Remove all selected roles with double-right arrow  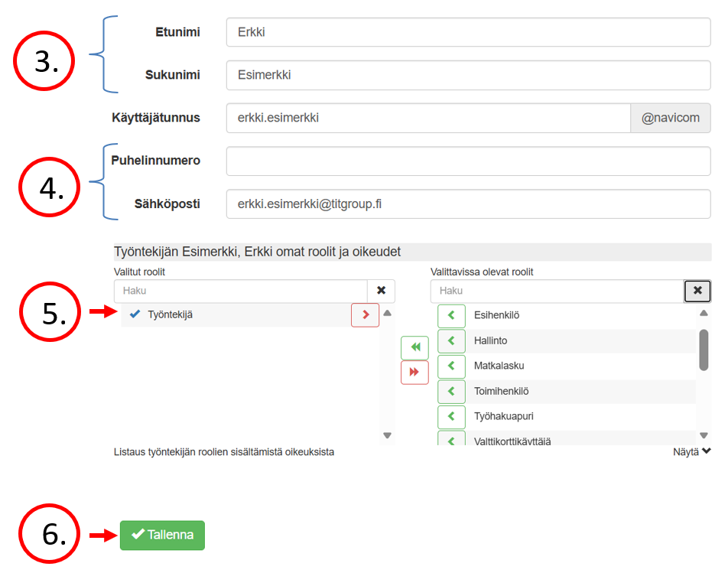414,372
